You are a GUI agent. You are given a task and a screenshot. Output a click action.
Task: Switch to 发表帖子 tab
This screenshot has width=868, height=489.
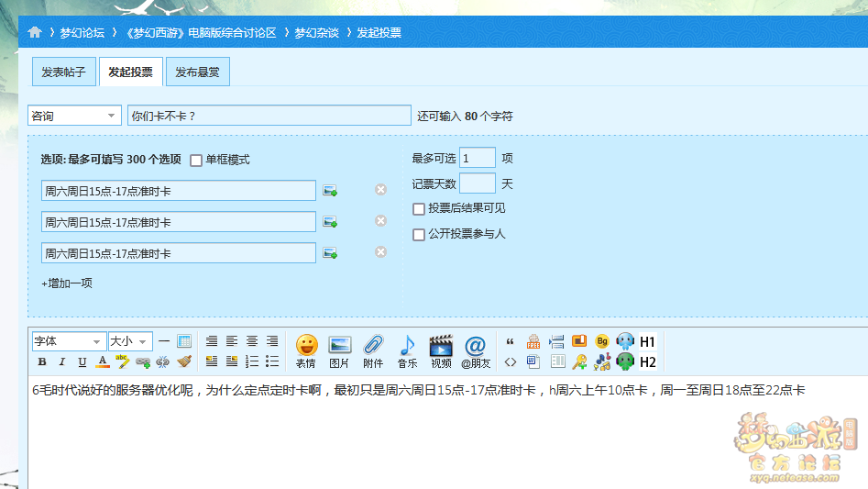(63, 72)
